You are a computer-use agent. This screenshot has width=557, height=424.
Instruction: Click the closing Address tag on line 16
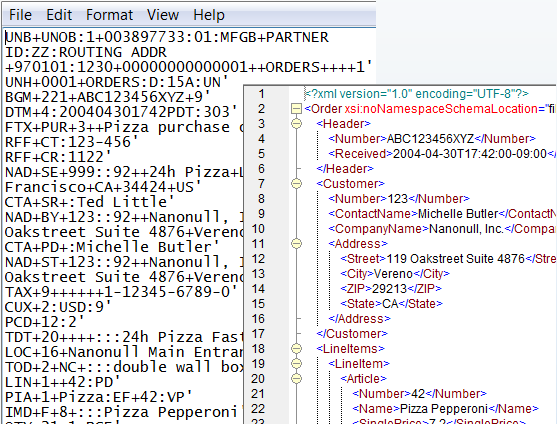click(x=359, y=319)
